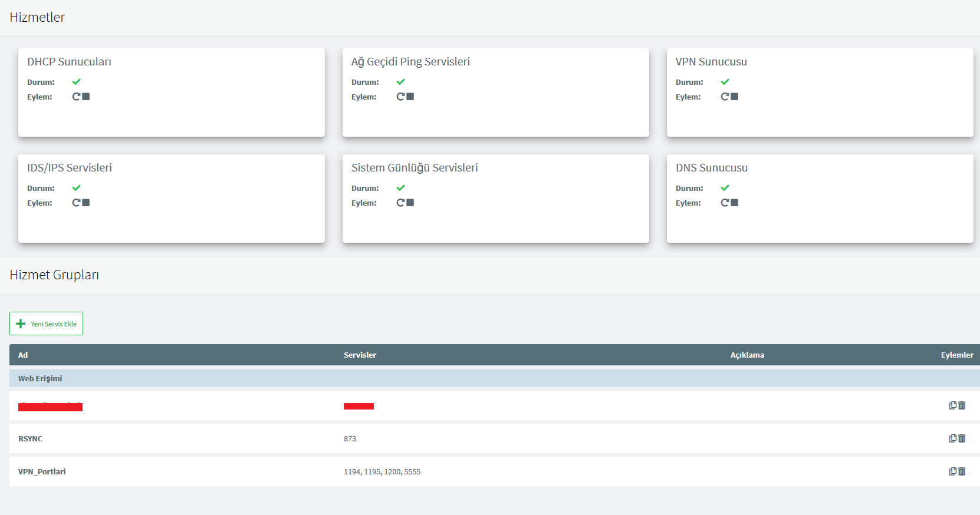Restart the IDS/IPS Servisleri service

pos(76,203)
